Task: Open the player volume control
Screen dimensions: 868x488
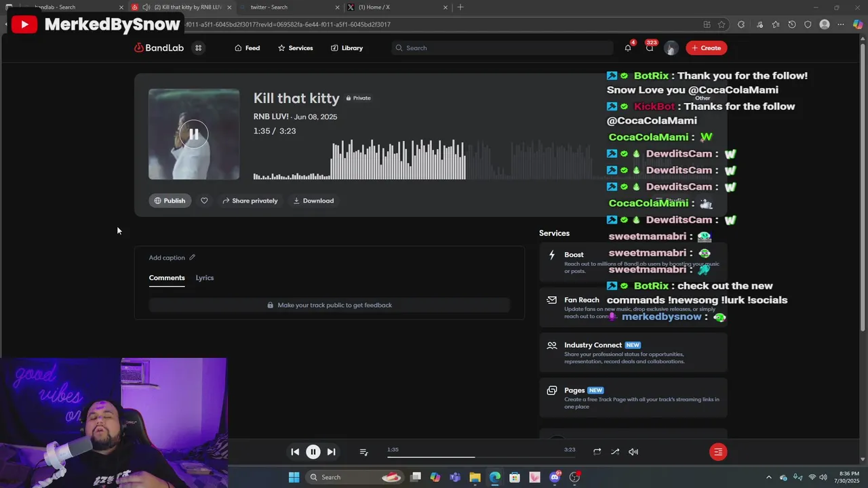Action: click(x=633, y=451)
